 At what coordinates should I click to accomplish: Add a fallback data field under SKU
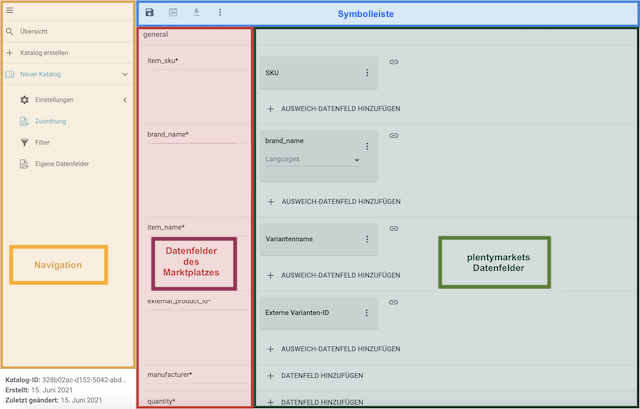point(333,109)
